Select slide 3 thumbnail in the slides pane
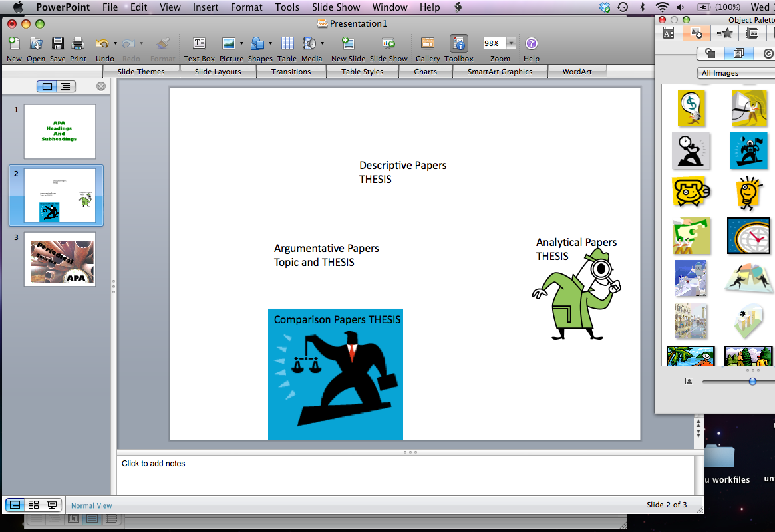The width and height of the screenshot is (775, 532). pos(59,260)
